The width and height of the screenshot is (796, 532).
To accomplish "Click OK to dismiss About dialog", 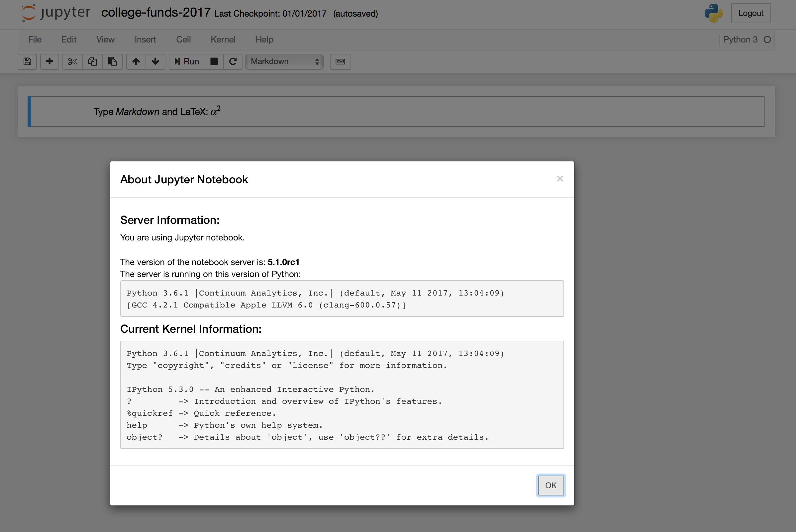I will pos(550,485).
